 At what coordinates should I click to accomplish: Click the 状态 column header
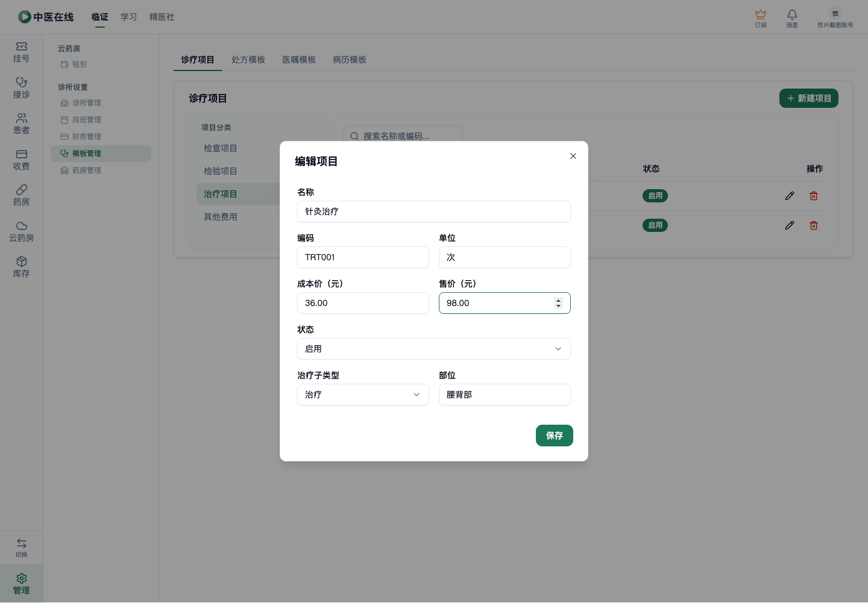pos(651,169)
